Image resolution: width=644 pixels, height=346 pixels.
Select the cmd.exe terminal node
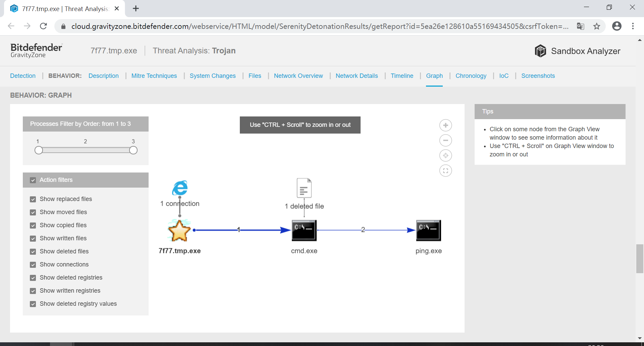click(x=304, y=230)
